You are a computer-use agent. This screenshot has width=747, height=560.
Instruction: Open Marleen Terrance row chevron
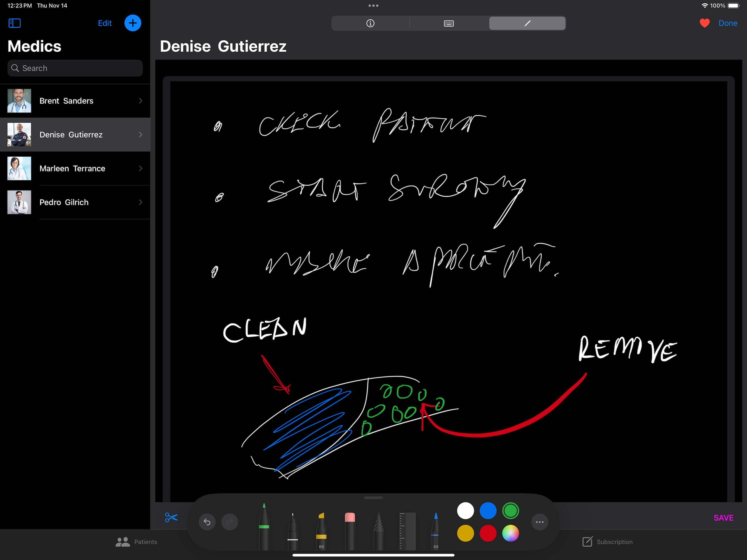(141, 168)
